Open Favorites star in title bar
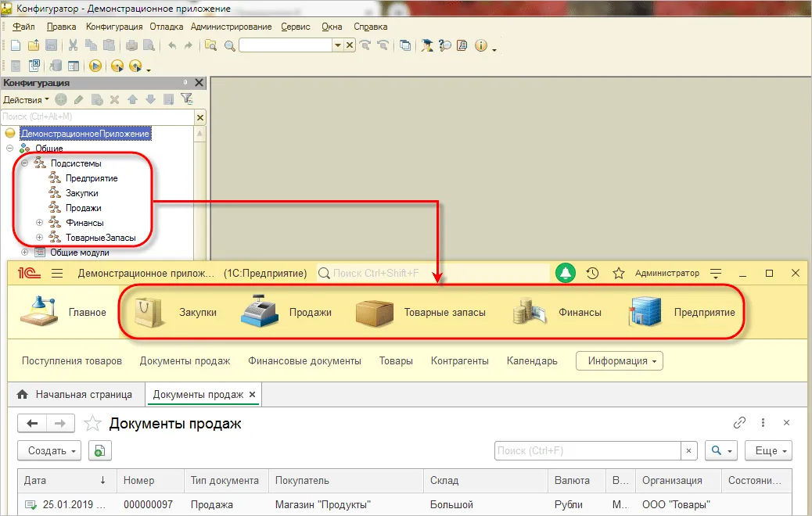This screenshot has width=812, height=516. coord(618,274)
